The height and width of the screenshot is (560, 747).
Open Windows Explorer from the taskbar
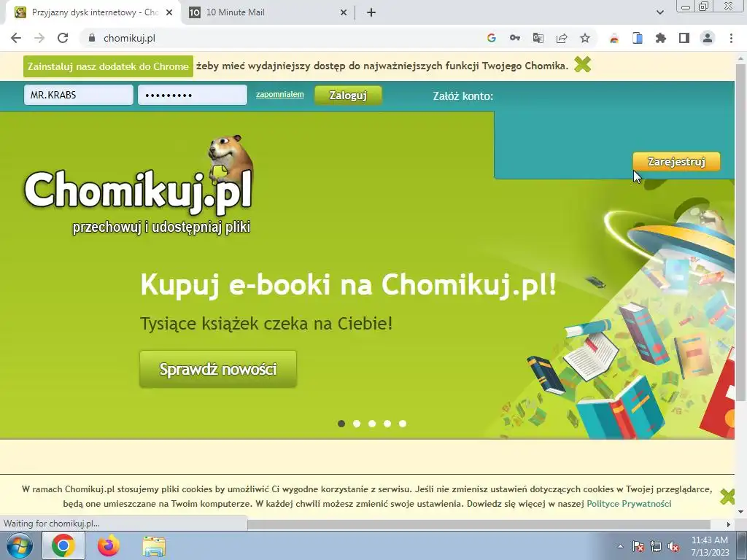coord(154,546)
